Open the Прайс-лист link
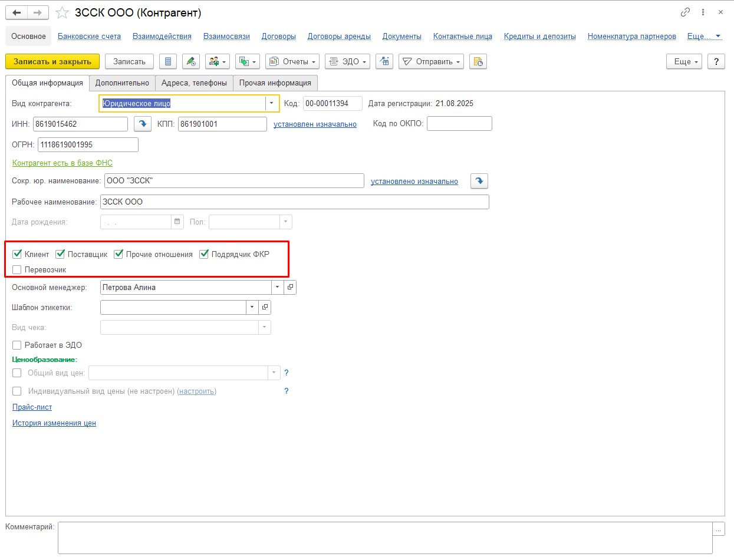Viewport: 734px width, 560px height. pyautogui.click(x=32, y=407)
